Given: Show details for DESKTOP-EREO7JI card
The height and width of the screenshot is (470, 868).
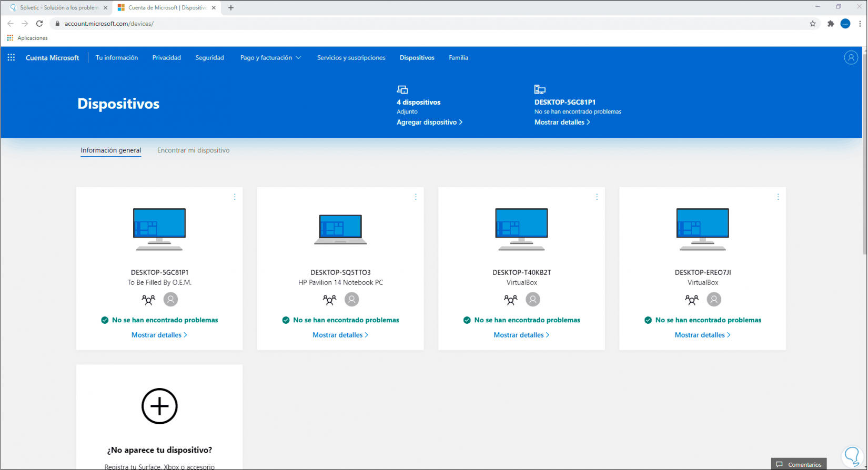Looking at the screenshot, I should click(702, 335).
